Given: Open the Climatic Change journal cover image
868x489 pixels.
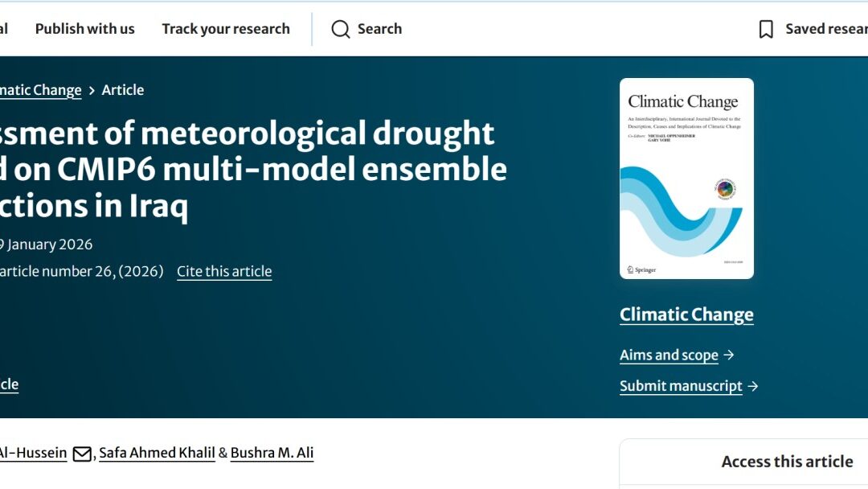Looking at the screenshot, I should (686, 179).
